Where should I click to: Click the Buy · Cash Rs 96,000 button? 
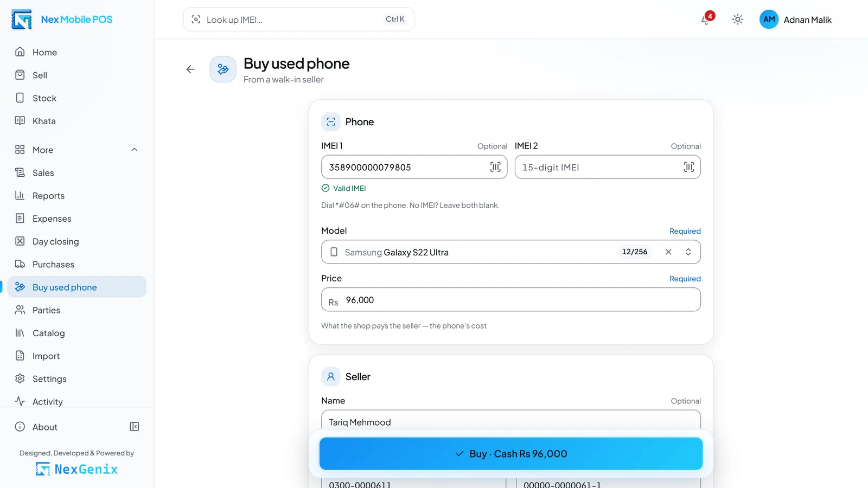pos(511,454)
